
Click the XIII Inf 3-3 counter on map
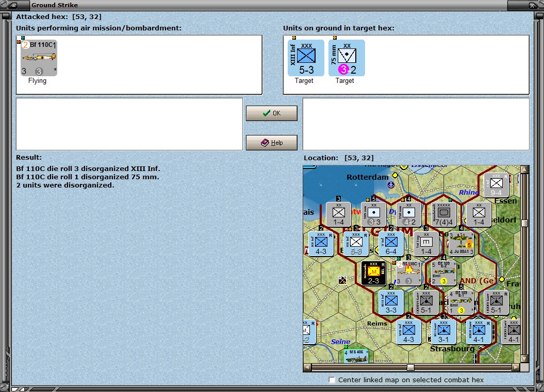391,302
